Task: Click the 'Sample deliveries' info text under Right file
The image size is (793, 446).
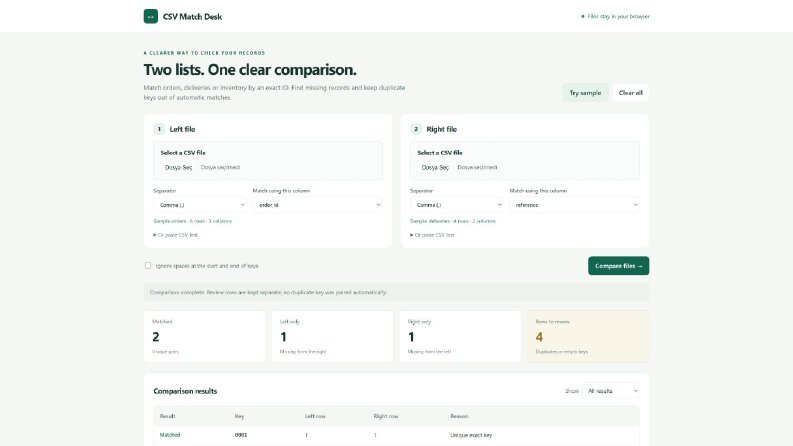Action: (x=453, y=221)
